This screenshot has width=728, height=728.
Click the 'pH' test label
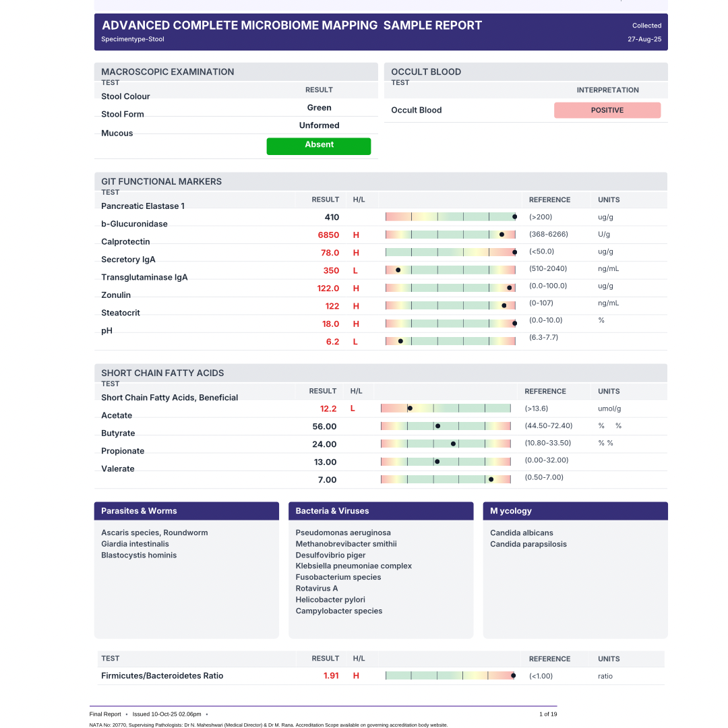[x=107, y=330]
